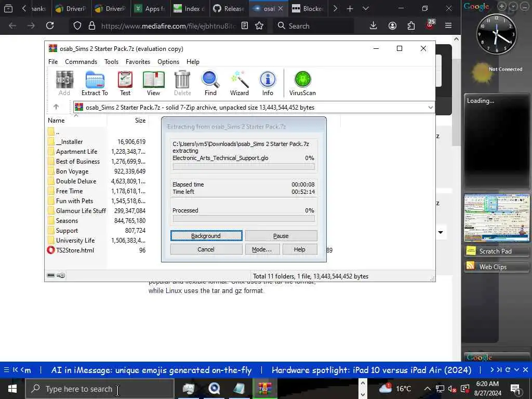Click the Scratch Pad gadget icon
The image size is (532, 399).
click(471, 251)
